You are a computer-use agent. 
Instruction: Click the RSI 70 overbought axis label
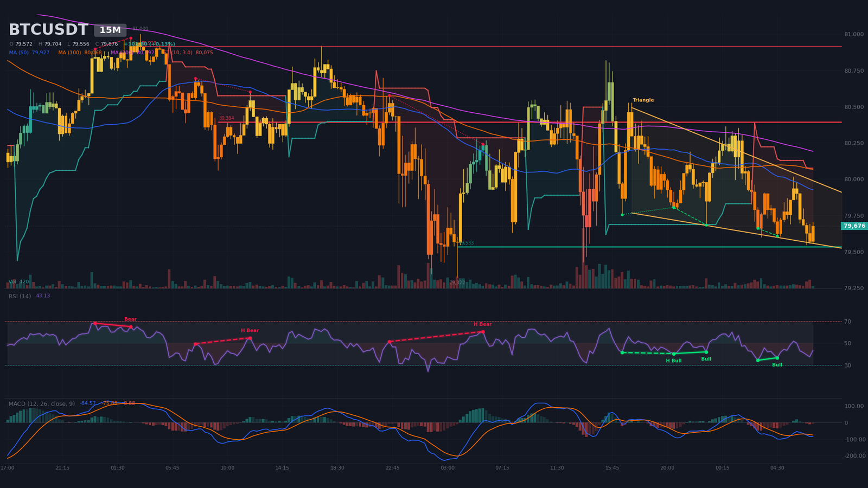pyautogui.click(x=847, y=322)
